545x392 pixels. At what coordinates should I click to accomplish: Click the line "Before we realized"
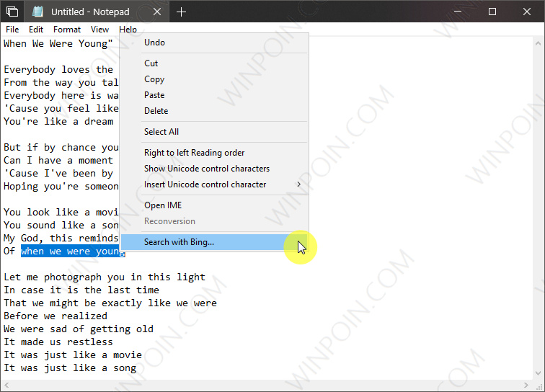56,316
